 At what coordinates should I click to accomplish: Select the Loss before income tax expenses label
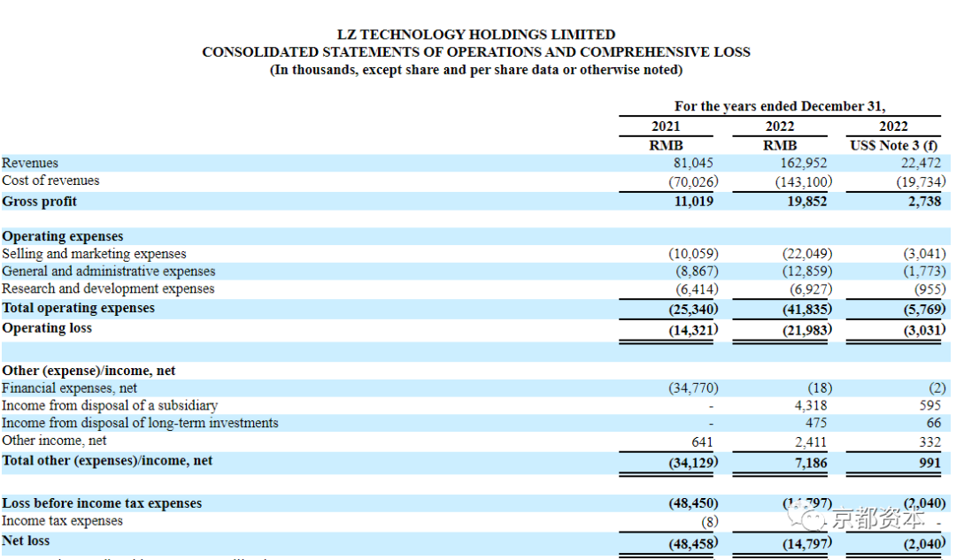102,503
